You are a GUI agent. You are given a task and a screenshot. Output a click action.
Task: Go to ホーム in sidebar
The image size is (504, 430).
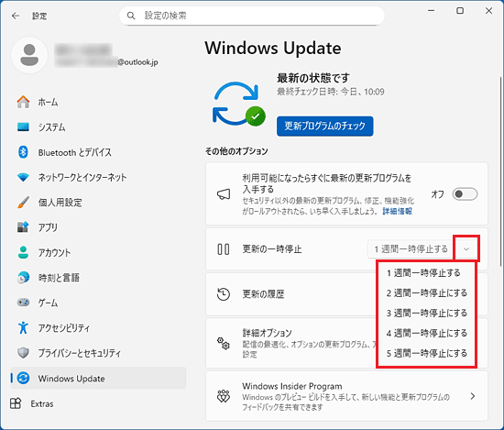[x=49, y=102]
